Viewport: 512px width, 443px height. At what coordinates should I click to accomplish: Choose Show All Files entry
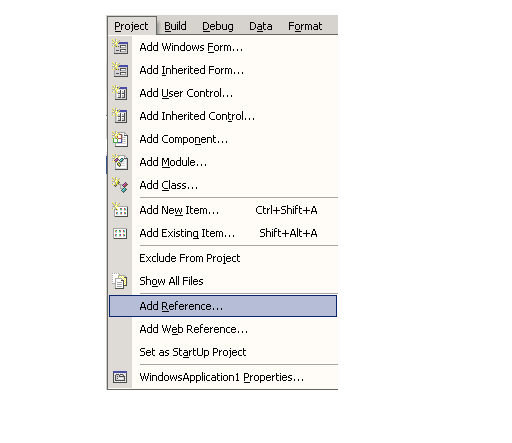tap(223, 281)
